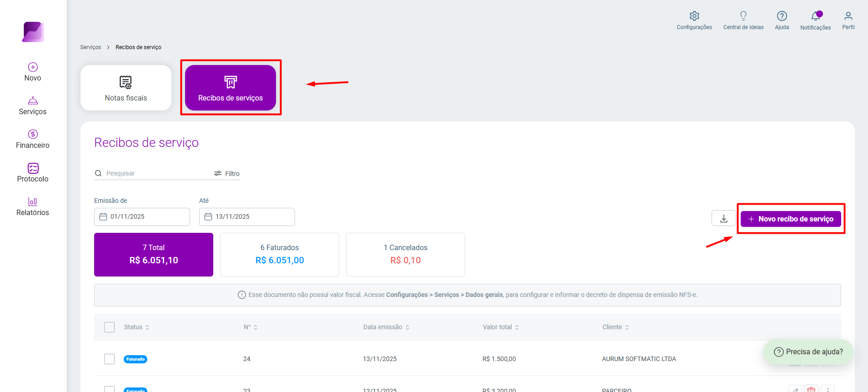Select the Recibos de serviços tab
868x392 pixels.
231,88
